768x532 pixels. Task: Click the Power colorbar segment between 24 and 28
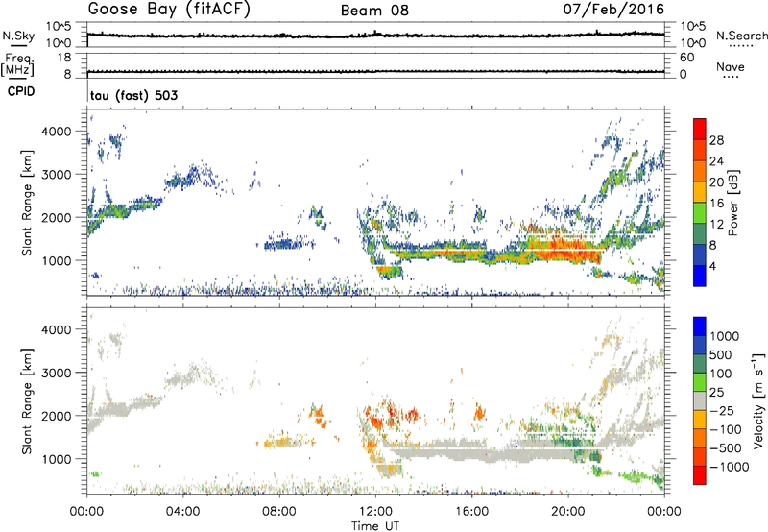pos(700,151)
